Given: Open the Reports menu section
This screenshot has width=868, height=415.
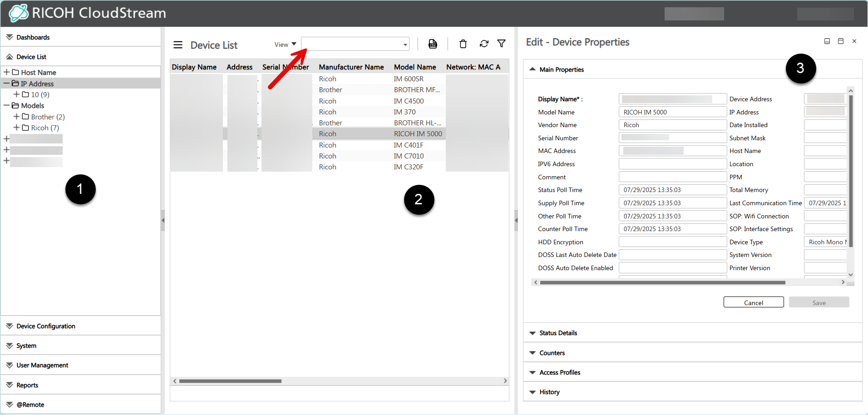Looking at the screenshot, I should tap(27, 385).
